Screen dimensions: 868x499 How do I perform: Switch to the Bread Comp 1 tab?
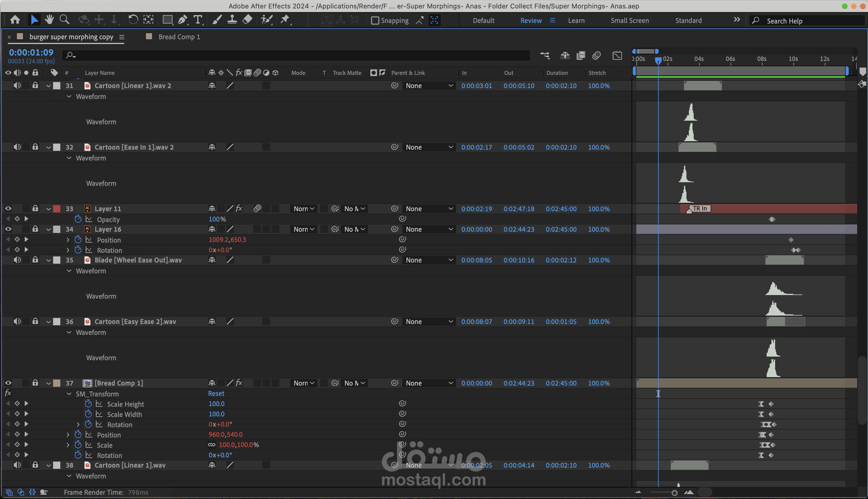179,37
